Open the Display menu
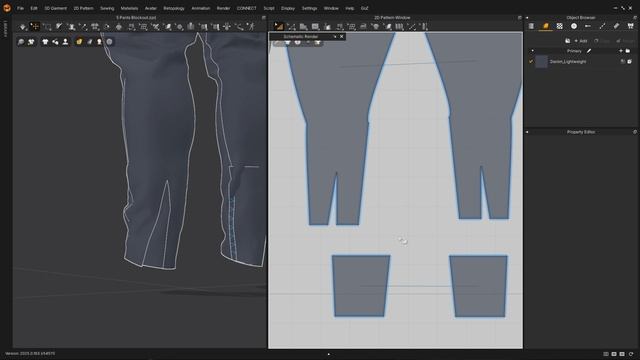640x360 pixels. [x=288, y=8]
